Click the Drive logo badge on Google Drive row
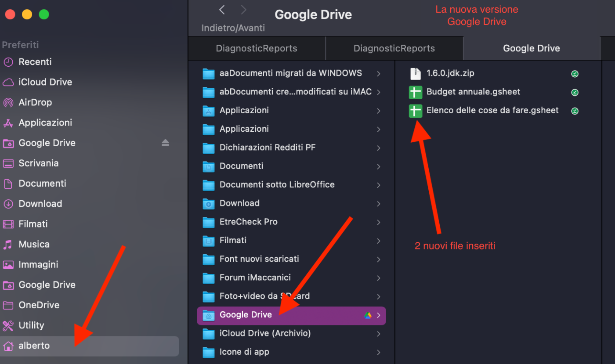The image size is (615, 364). tap(368, 315)
